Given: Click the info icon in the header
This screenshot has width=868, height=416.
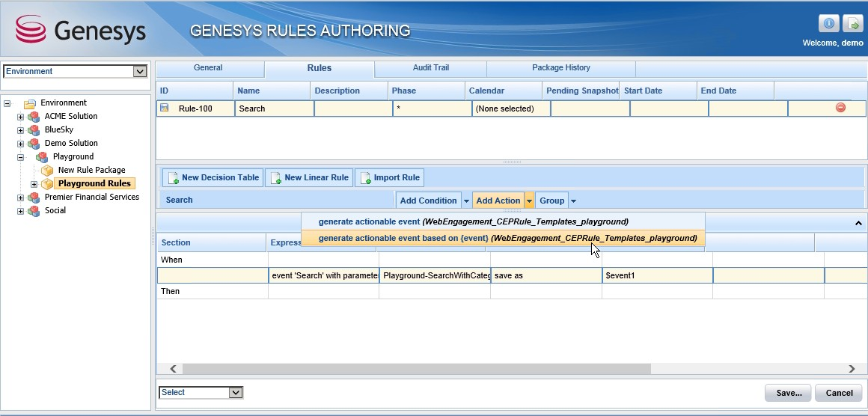Looking at the screenshot, I should click(x=828, y=23).
